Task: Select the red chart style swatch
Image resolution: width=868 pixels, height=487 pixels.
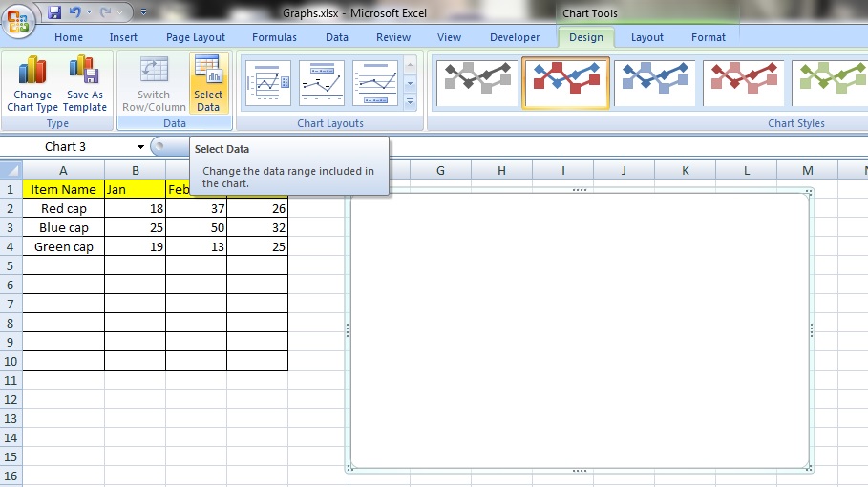Action: (743, 83)
